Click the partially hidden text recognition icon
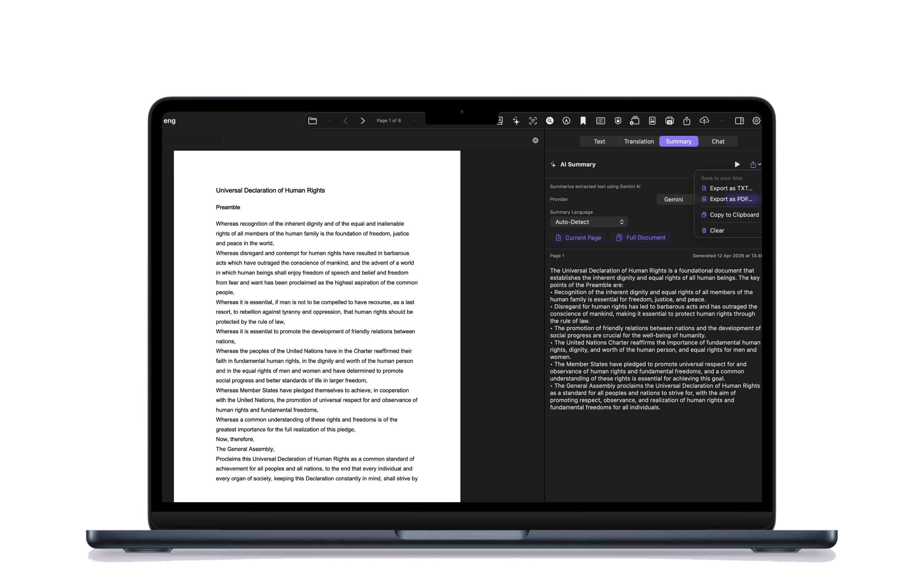The width and height of the screenshot is (924, 578). pyautogui.click(x=500, y=121)
